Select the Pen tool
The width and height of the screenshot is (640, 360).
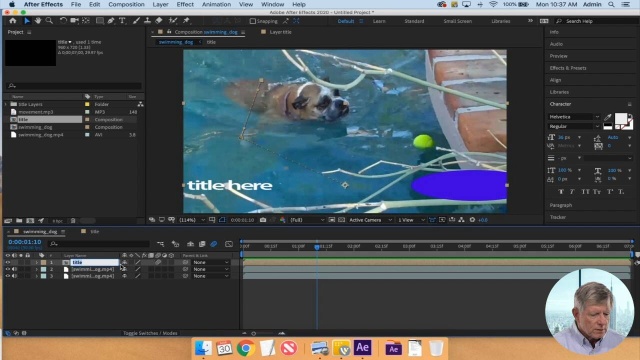[111, 21]
